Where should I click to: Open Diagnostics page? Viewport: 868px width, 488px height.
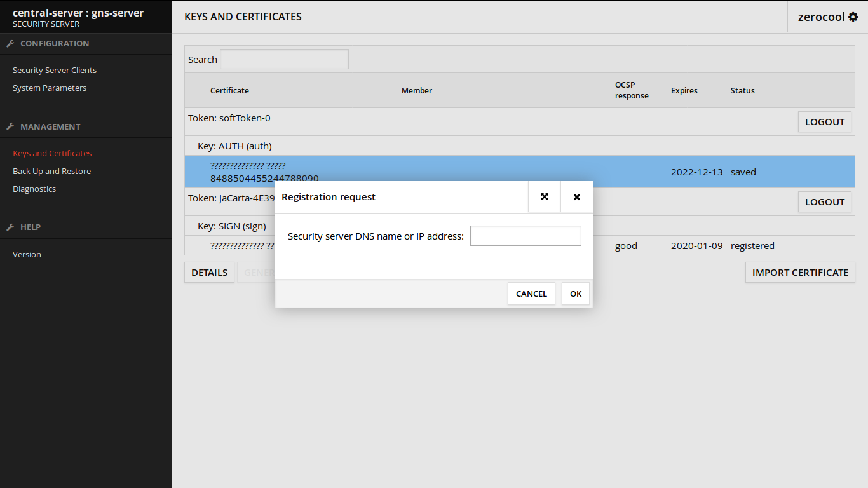(34, 189)
